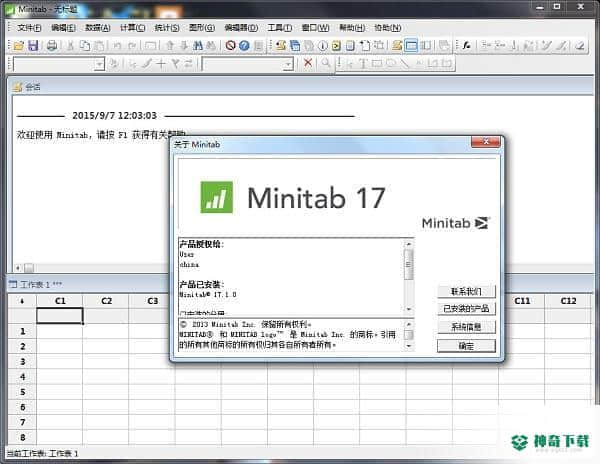Open the 编辑(E) menu
Viewport: 600px width, 464px height.
click(63, 28)
